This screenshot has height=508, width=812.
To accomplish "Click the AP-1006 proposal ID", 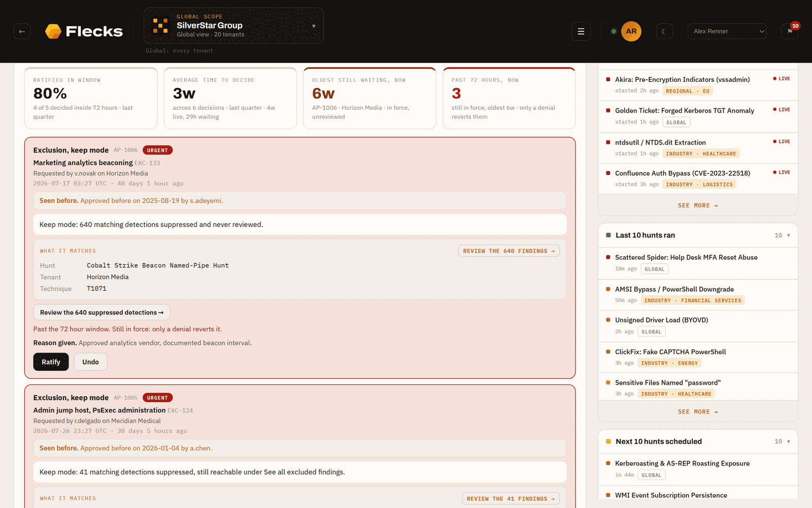I will tap(125, 150).
